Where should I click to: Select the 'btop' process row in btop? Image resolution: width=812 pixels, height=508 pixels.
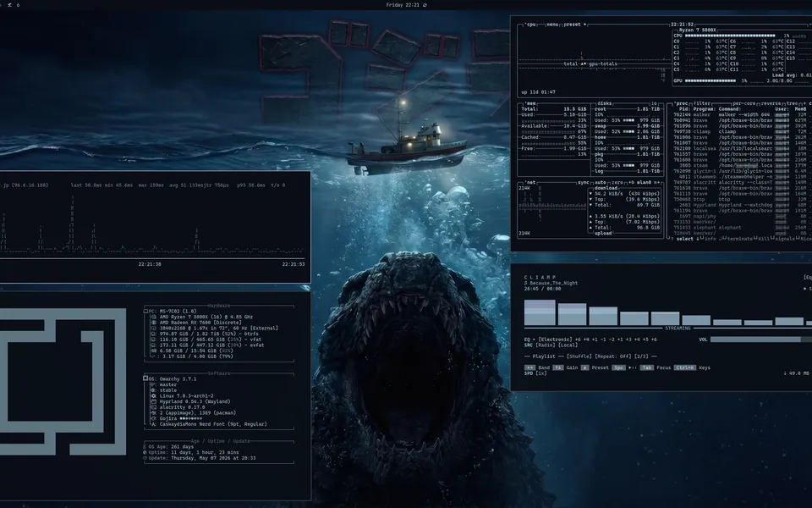[x=741, y=199]
